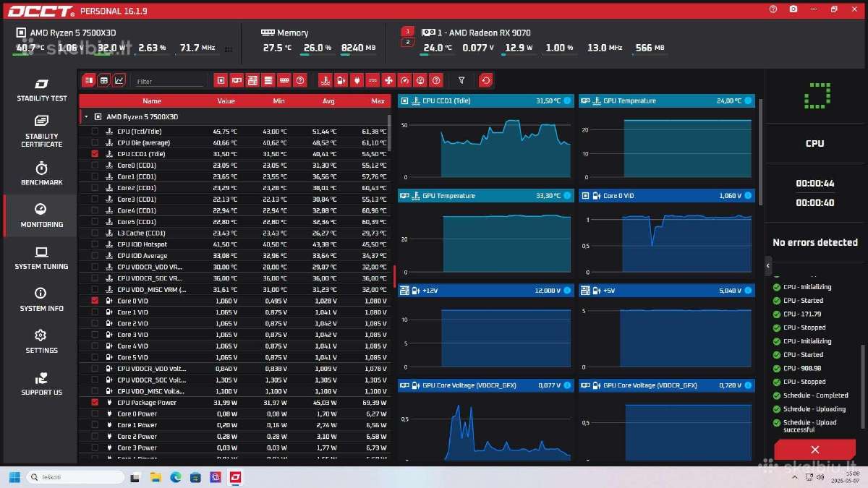
Task: Open System Tuning from the sidebar
Action: (x=42, y=257)
